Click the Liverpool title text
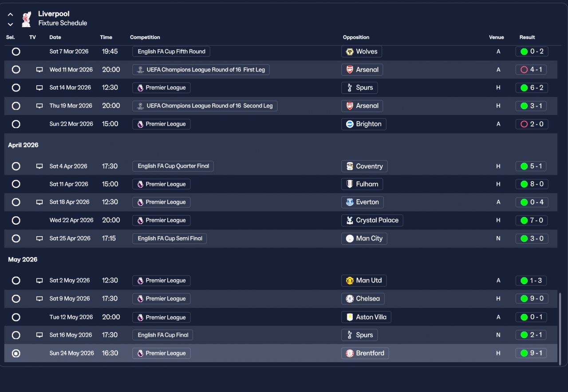The image size is (568, 392). coord(54,14)
